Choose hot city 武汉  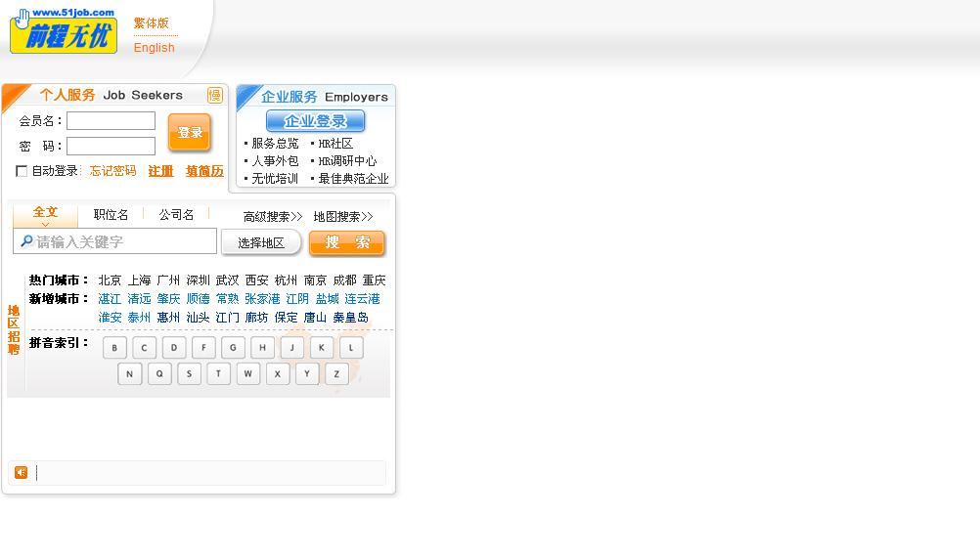228,280
